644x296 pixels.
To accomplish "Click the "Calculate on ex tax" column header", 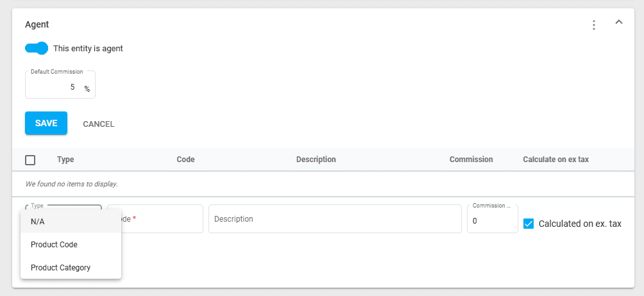I will click(555, 160).
